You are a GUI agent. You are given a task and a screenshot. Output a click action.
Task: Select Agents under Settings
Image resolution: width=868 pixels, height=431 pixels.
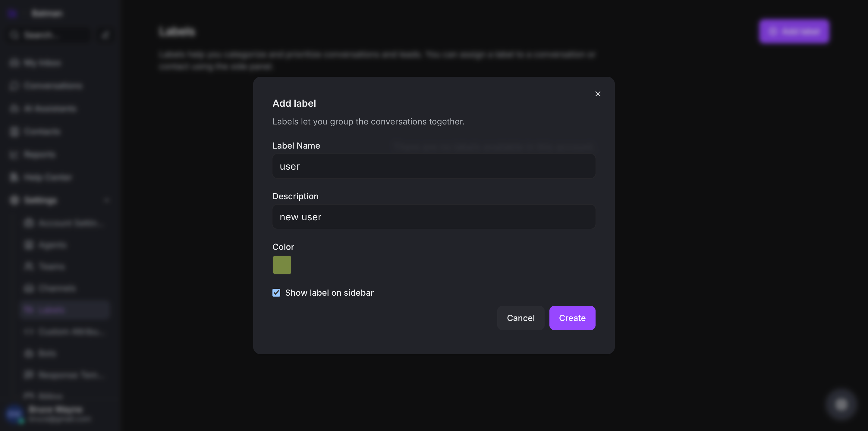[52, 245]
